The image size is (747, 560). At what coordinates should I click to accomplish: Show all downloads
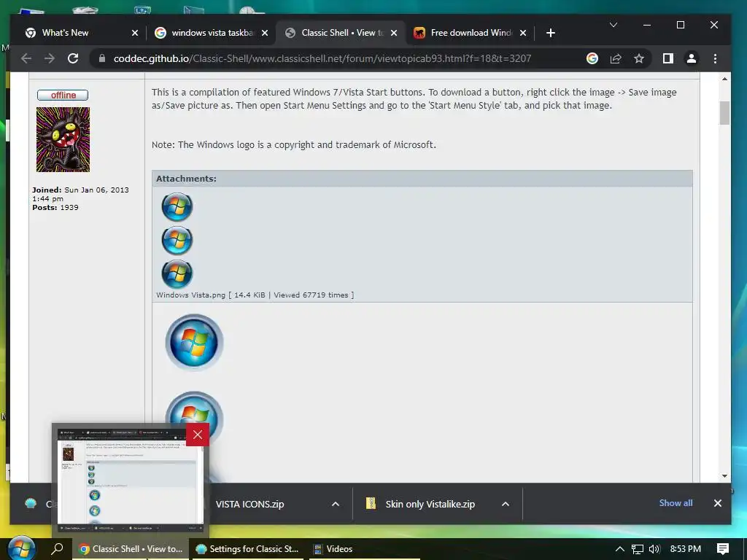point(676,503)
